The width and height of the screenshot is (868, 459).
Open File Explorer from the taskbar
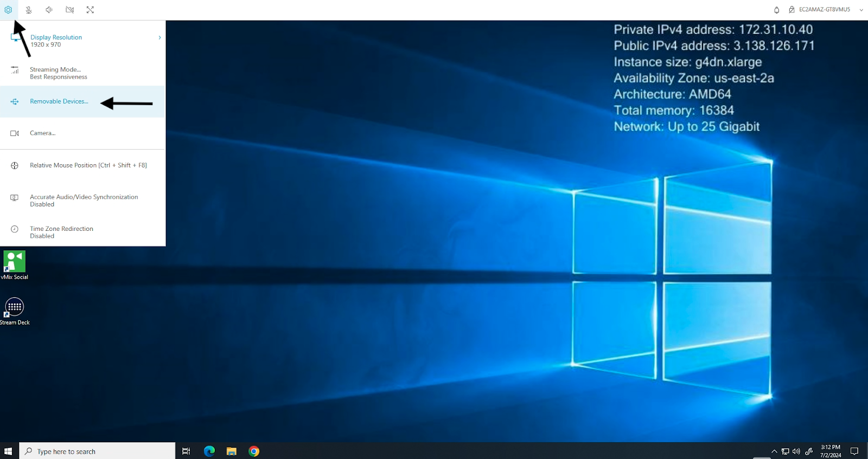tap(232, 451)
